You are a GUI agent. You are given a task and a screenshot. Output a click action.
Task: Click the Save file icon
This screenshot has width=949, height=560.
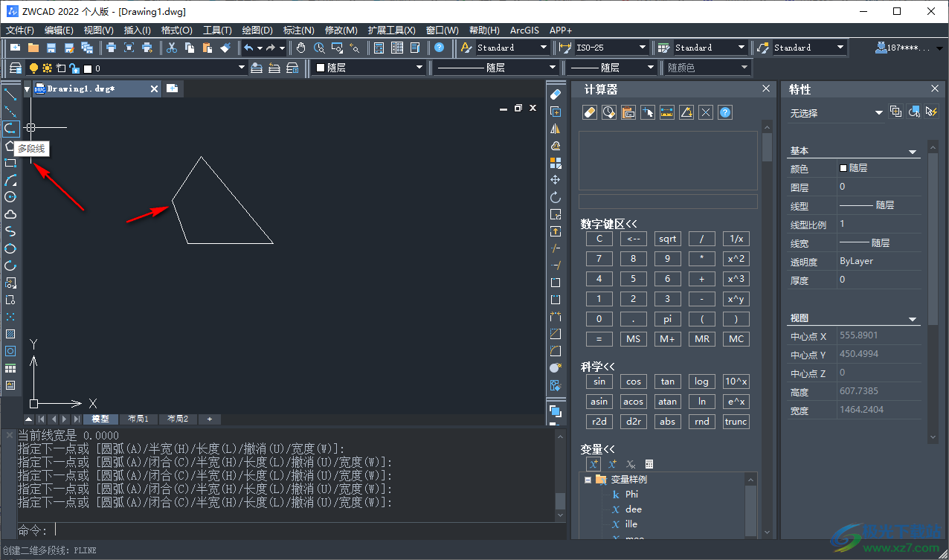(51, 48)
